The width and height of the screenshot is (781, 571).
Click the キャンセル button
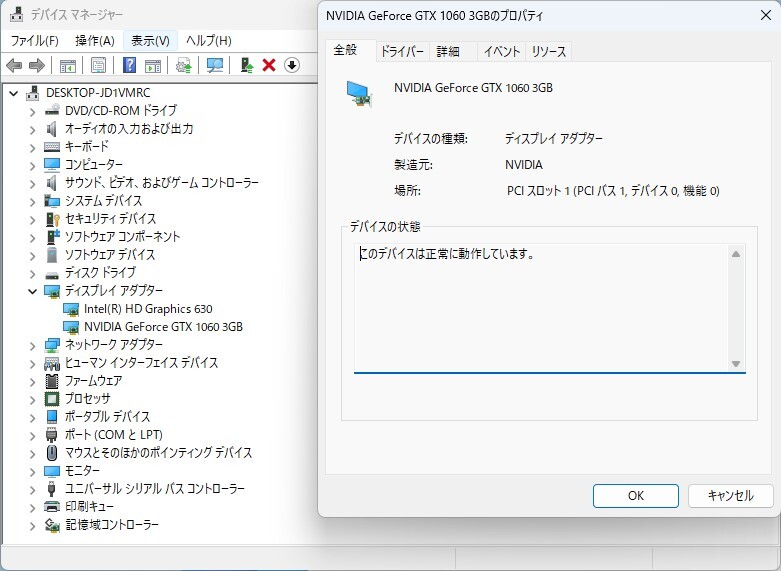[731, 496]
